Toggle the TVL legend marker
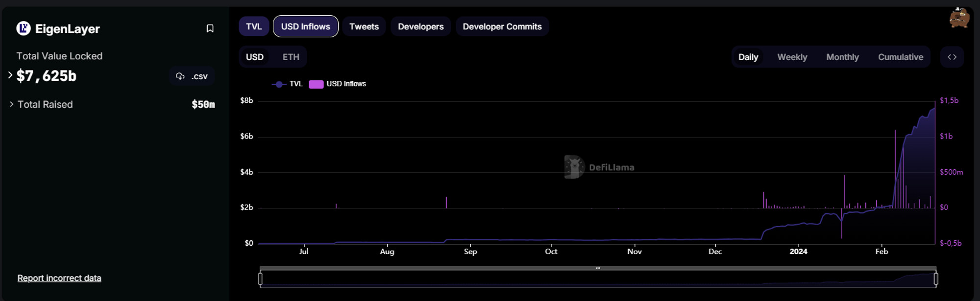This screenshot has height=301, width=980. click(279, 84)
